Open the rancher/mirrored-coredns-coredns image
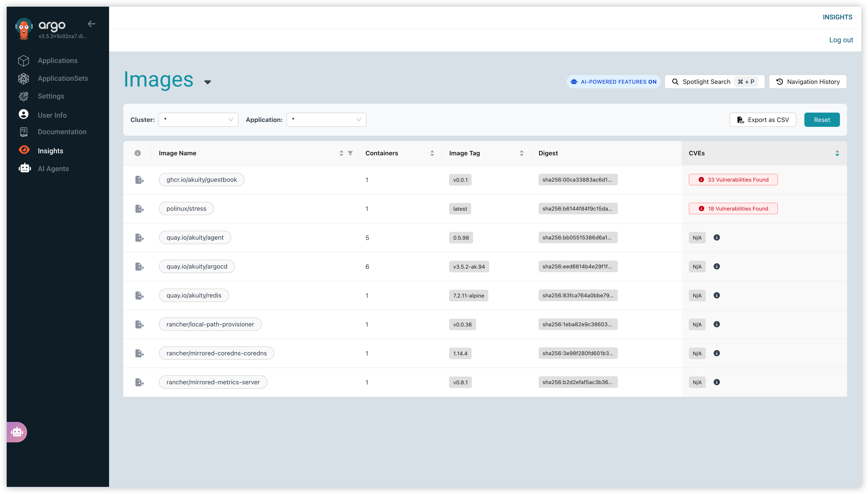Image resolution: width=868 pixels, height=494 pixels. coord(217,353)
